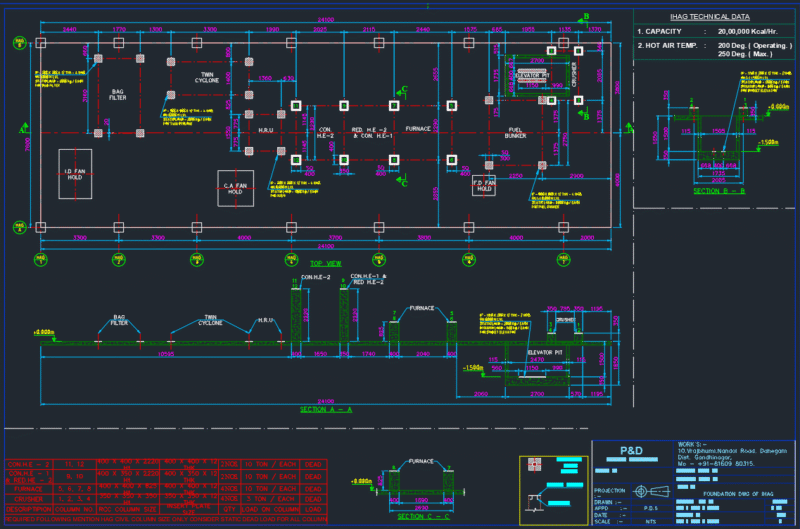Click ELEVATOR PIT label in Section A-A
Viewport: 800px width, 529px height.
click(x=545, y=352)
